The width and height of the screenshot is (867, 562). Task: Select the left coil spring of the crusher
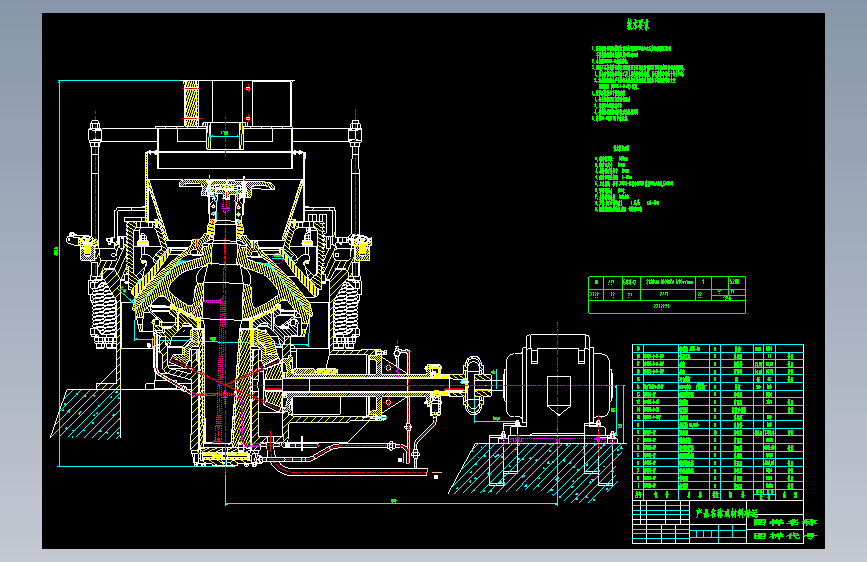pos(103,311)
